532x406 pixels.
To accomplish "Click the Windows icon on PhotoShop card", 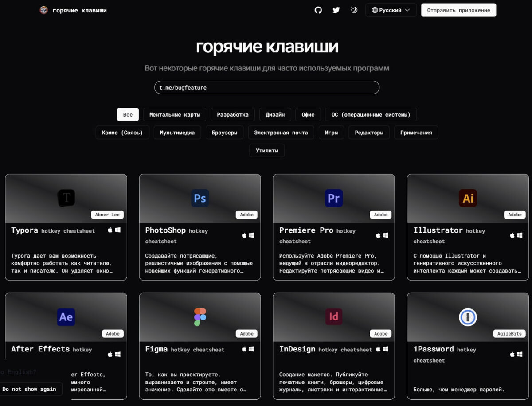I will (252, 235).
